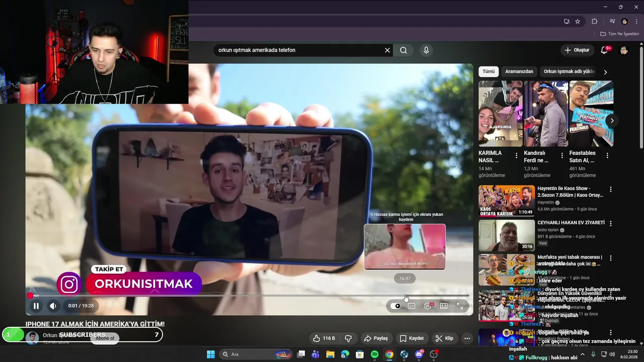Screen dimensions: 644x362
Task: Open the KARIMLA NASIL short thumbnail
Action: tap(501, 114)
